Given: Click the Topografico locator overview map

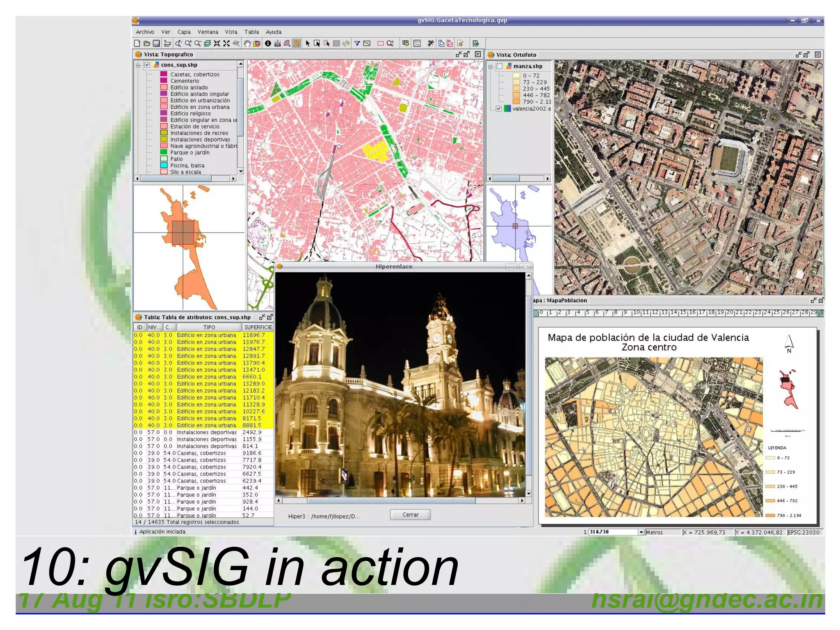Looking at the screenshot, I should tap(189, 247).
